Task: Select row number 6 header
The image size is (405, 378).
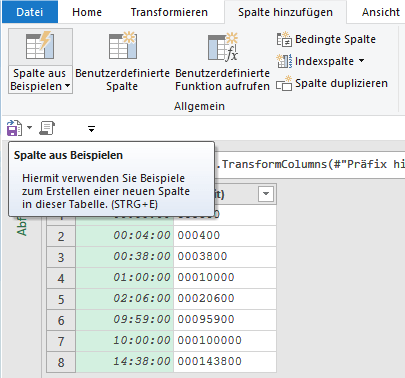Action: tap(61, 320)
